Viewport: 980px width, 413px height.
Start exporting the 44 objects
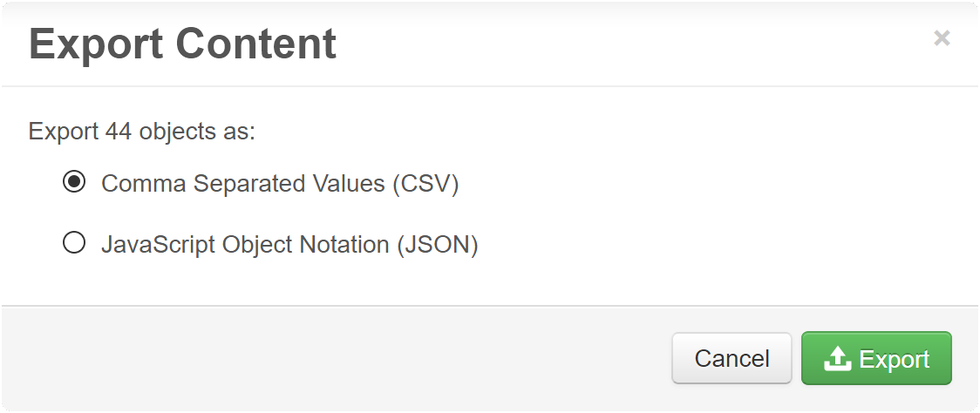(876, 358)
